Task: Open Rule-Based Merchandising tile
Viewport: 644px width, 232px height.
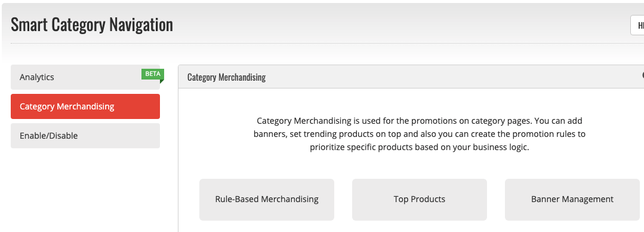Action: click(267, 200)
